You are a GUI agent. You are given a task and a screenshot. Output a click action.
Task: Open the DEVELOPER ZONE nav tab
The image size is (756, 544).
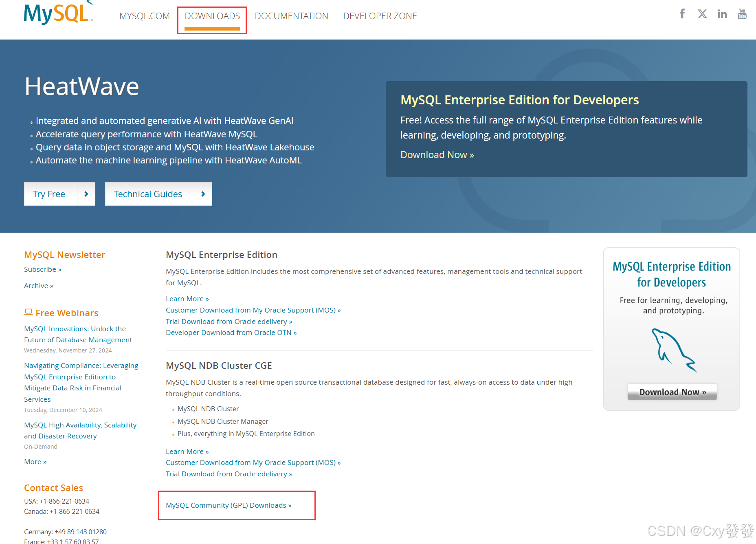(x=380, y=16)
